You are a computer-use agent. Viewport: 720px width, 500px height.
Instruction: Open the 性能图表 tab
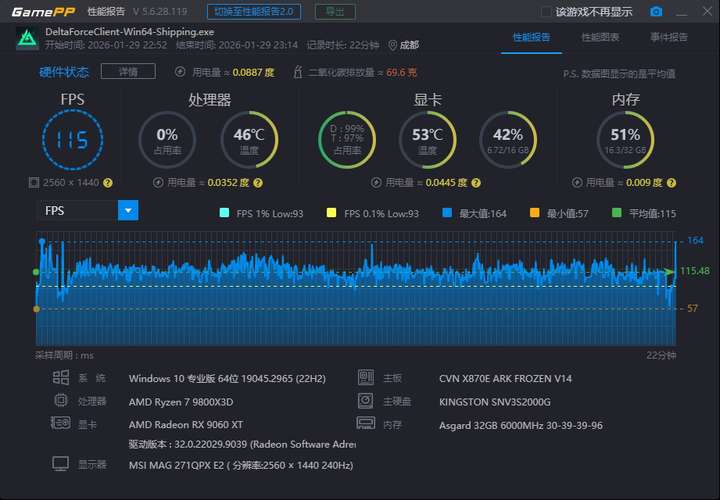point(600,38)
